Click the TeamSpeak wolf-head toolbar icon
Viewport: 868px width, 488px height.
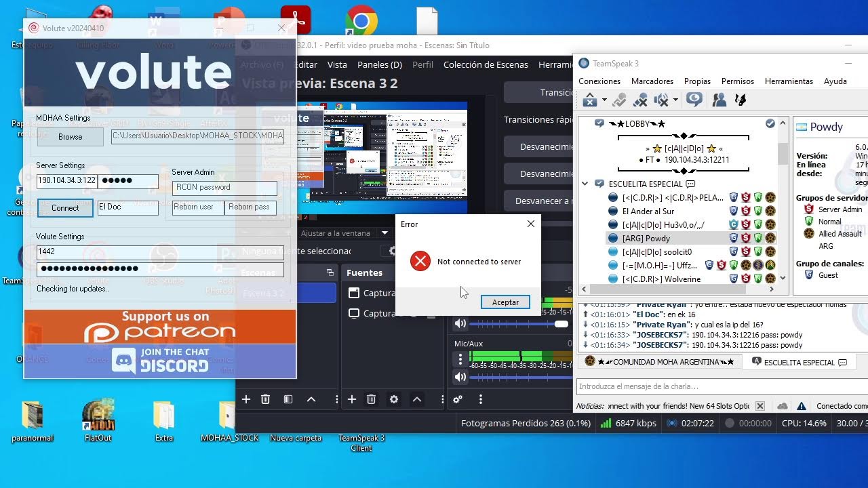741,100
